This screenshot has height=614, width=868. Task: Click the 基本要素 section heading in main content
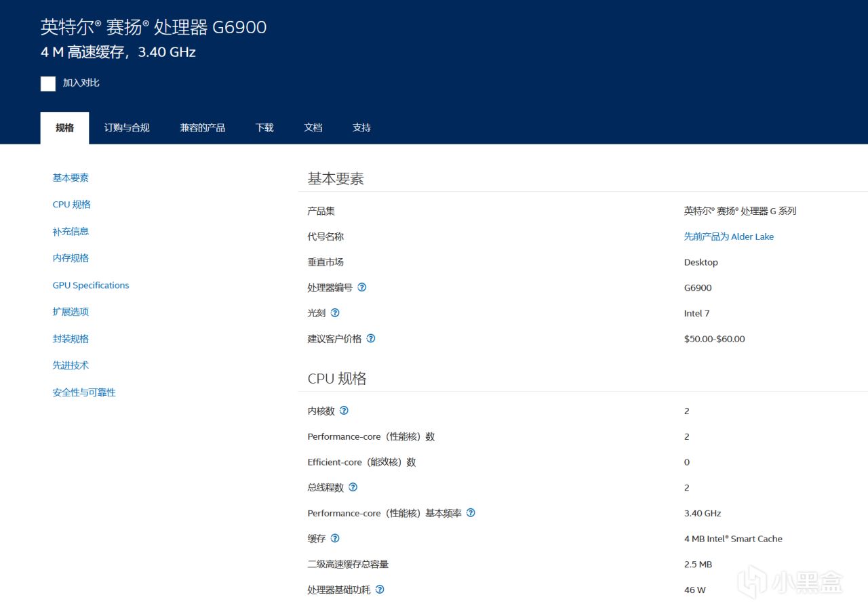coord(336,179)
